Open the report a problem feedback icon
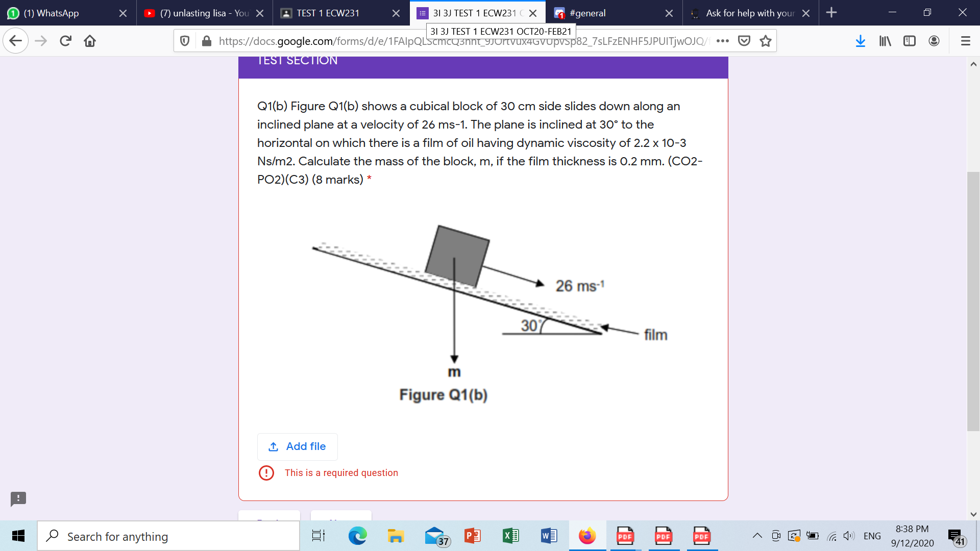 [18, 498]
